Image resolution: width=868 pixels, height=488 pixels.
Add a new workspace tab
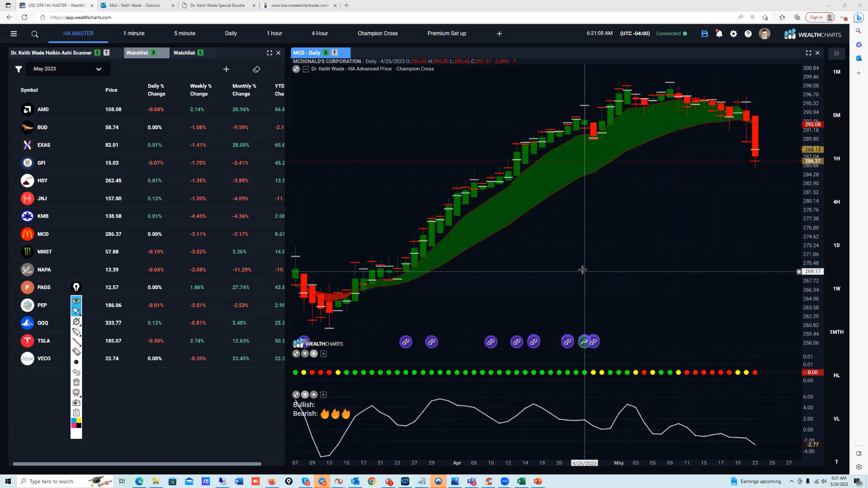point(499,34)
